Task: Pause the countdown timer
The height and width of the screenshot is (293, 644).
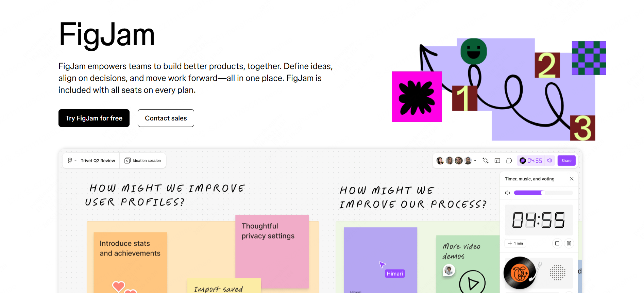Action: [x=569, y=243]
